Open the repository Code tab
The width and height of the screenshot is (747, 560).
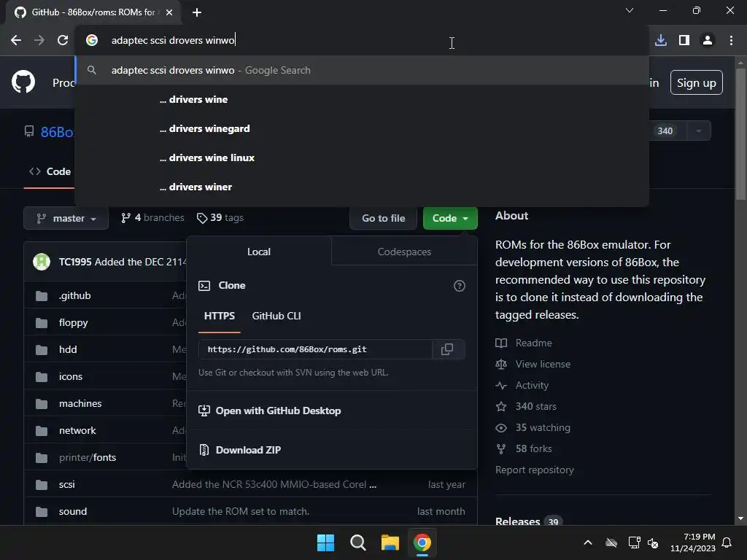click(x=50, y=171)
